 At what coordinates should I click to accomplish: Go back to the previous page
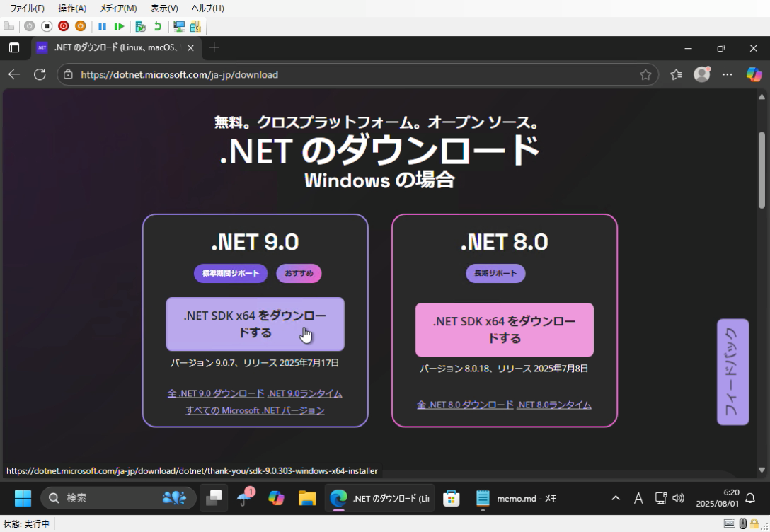coord(14,74)
